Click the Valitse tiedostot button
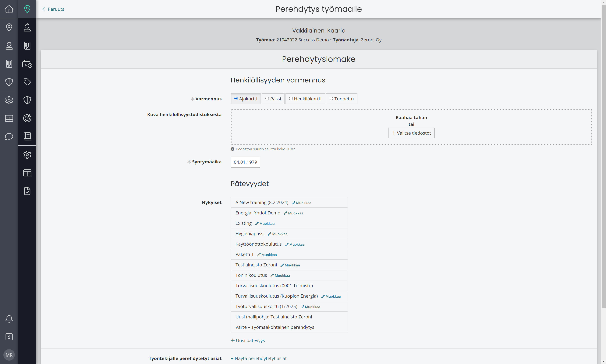 411,133
